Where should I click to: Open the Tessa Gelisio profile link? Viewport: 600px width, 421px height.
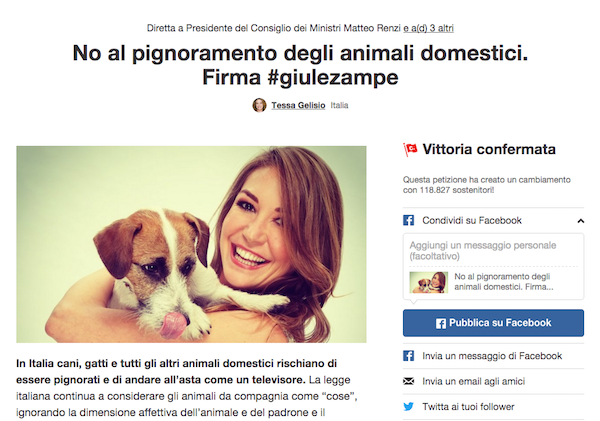click(x=298, y=105)
